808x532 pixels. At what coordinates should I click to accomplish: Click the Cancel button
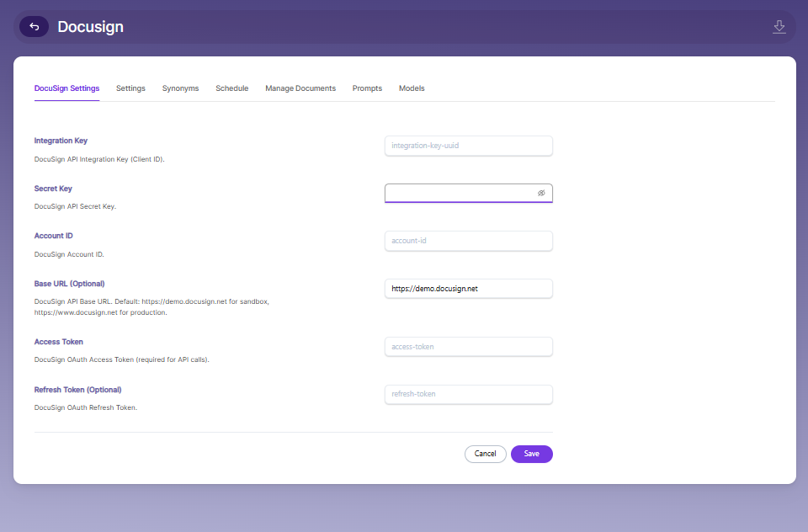pos(486,454)
